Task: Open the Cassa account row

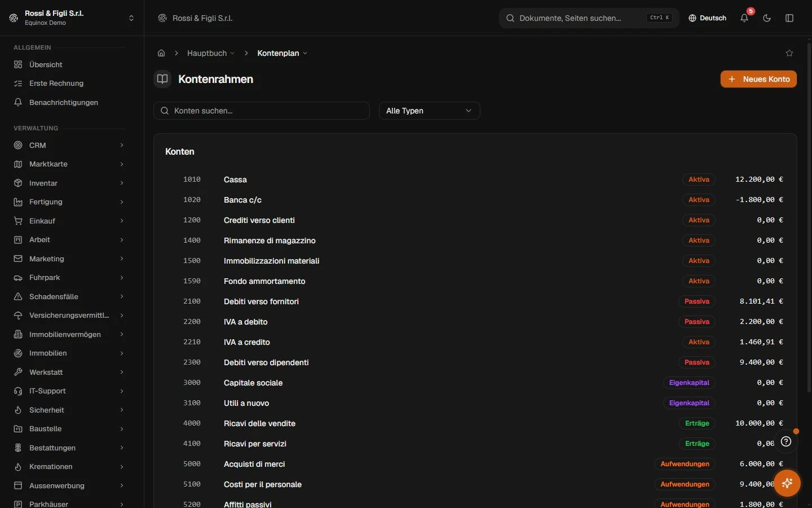Action: point(475,179)
